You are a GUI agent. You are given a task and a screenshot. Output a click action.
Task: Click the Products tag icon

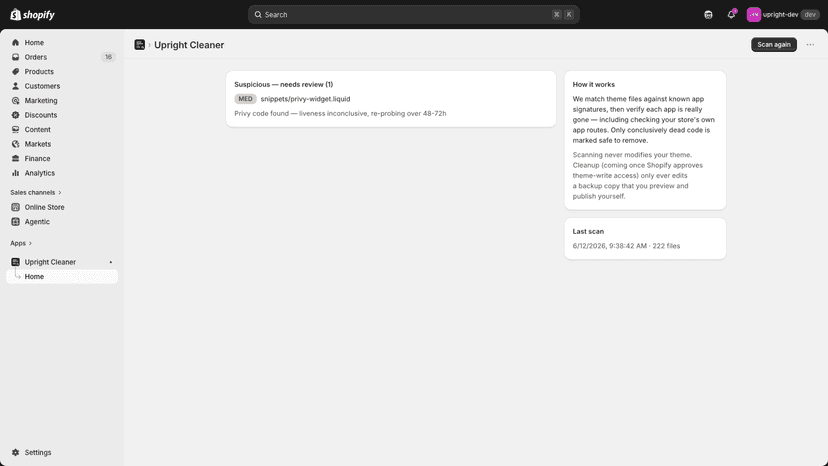click(x=15, y=71)
